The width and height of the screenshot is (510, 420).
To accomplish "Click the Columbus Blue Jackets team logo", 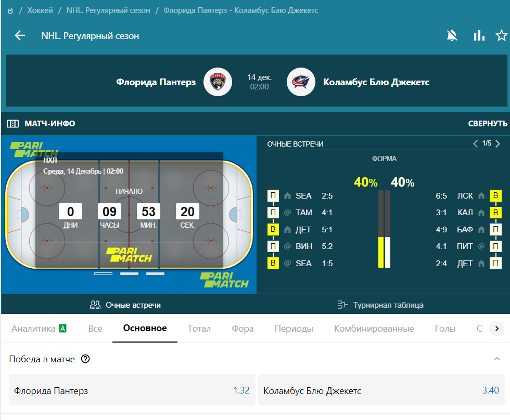I will coord(301,82).
